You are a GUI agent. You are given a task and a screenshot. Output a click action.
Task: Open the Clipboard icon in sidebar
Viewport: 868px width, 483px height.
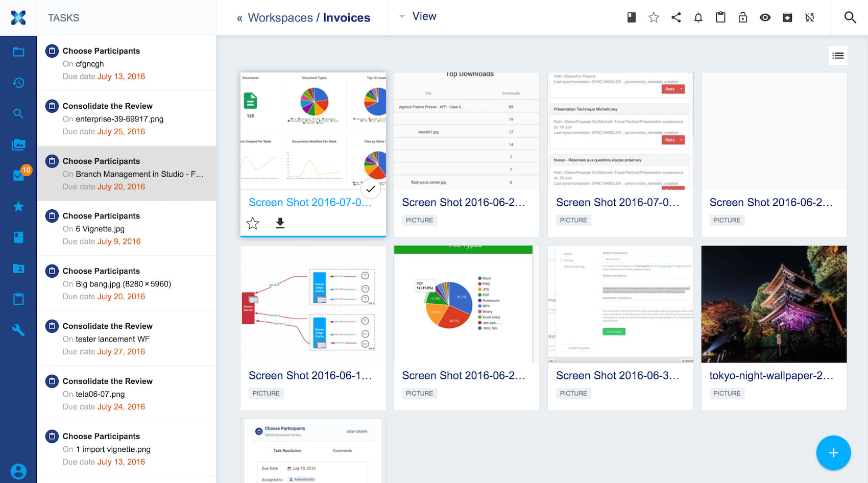coord(18,299)
